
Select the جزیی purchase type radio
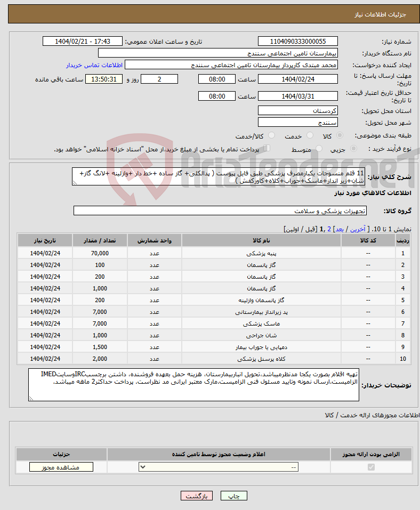353,149
